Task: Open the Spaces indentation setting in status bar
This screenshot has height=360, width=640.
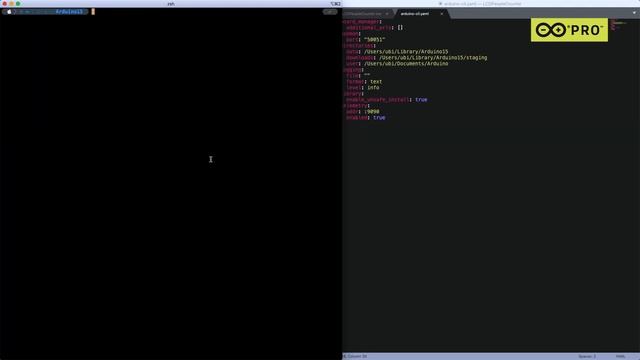Action: [587, 356]
